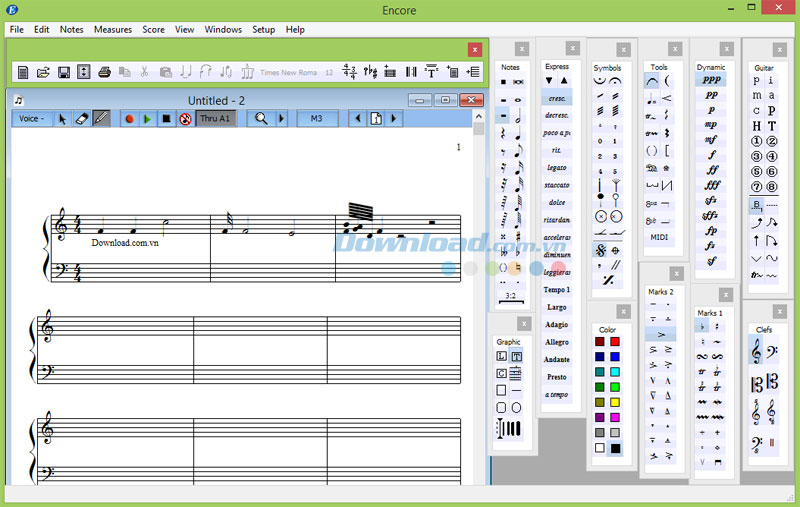800x507 pixels.
Task: Select the Eraser tool in score toolbar
Action: coord(82,119)
